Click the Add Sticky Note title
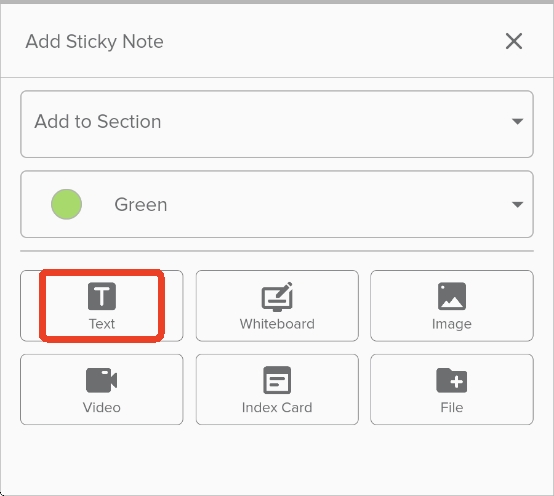Image resolution: width=554 pixels, height=496 pixels. (94, 42)
